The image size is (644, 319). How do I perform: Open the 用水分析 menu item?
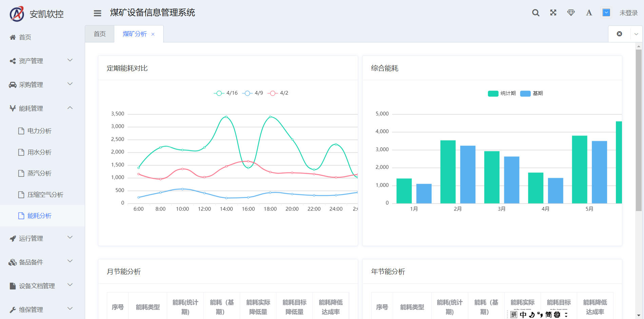(x=42, y=152)
